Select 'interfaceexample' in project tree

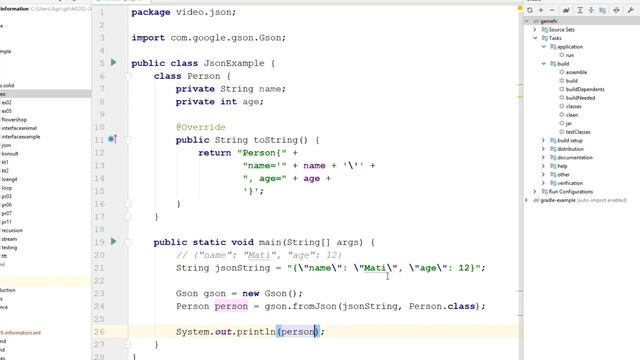(x=20, y=137)
